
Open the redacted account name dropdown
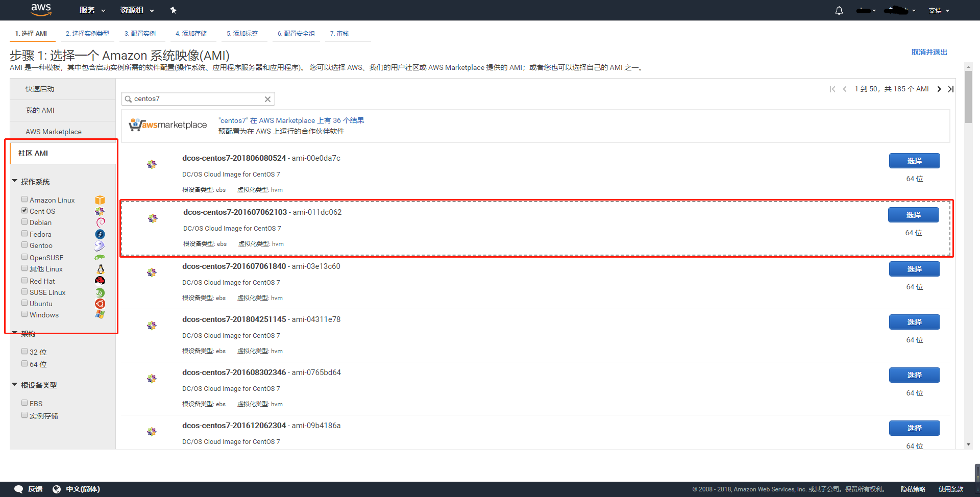[866, 11]
